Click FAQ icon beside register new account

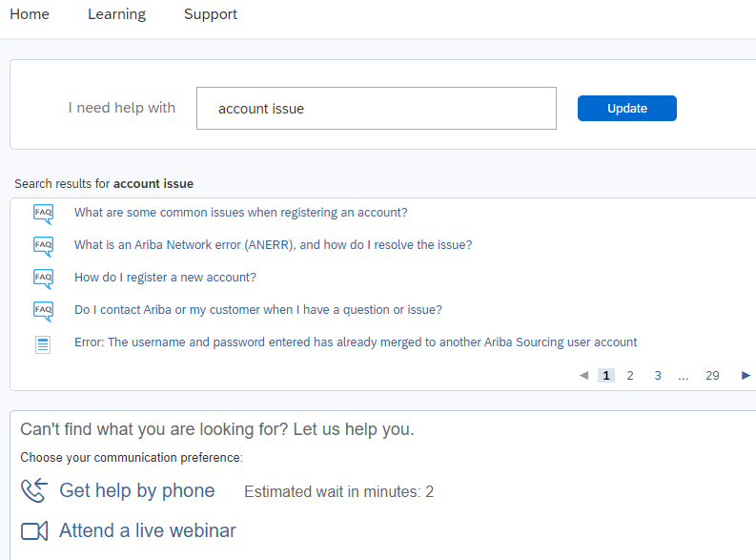tap(43, 279)
